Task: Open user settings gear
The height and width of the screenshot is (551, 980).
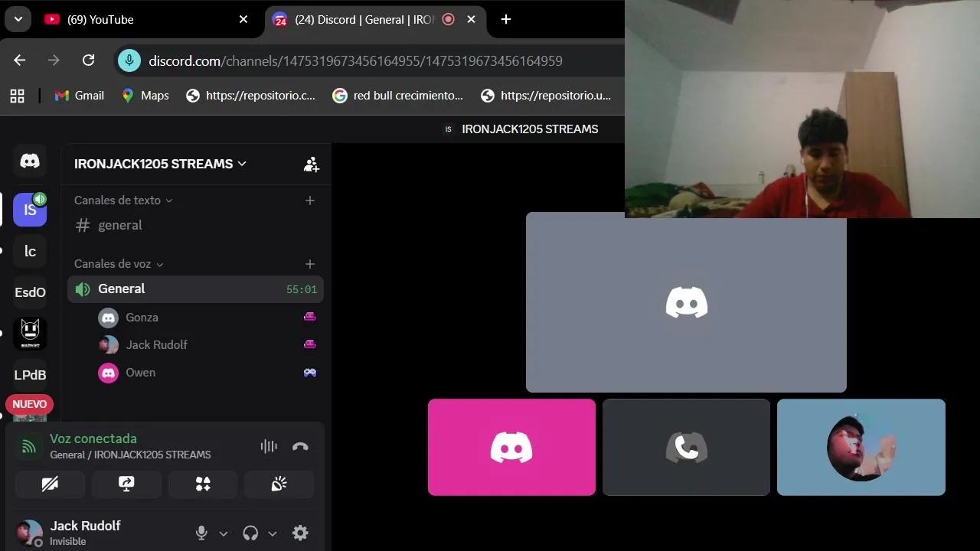Action: point(300,533)
